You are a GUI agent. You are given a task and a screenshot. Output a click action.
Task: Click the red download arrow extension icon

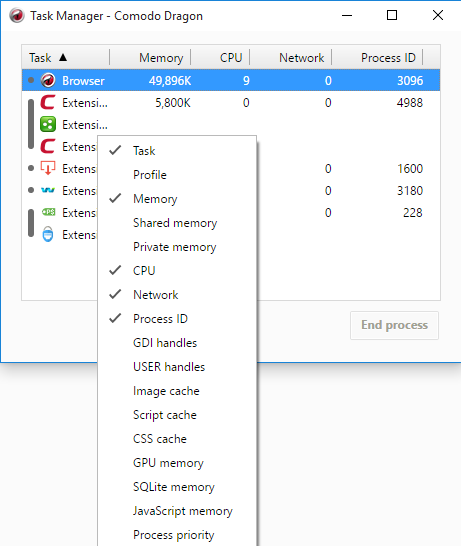coord(48,168)
